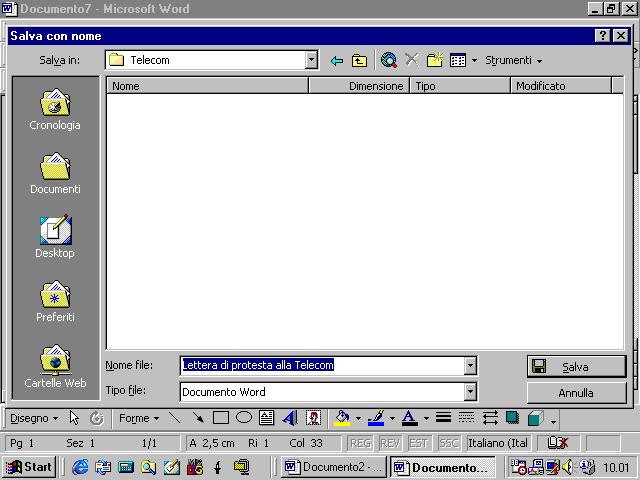
Task: Open the Strumenti menu
Action: (x=513, y=60)
